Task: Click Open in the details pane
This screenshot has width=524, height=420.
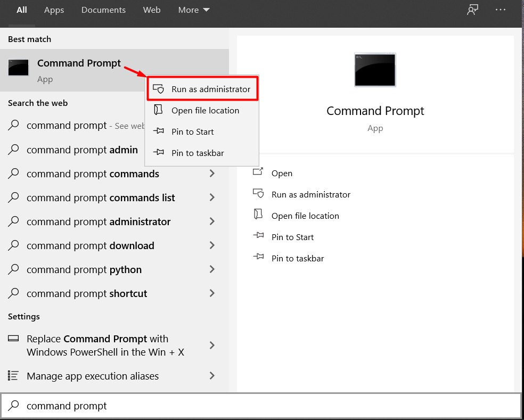Action: 282,174
